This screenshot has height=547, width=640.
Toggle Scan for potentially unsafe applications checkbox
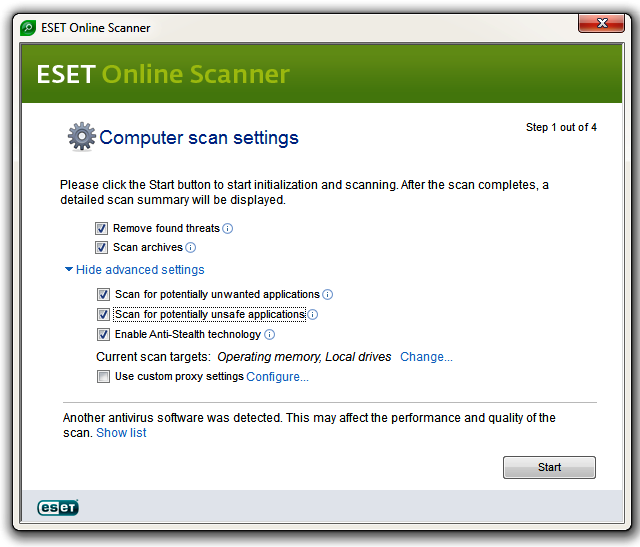[x=103, y=315]
